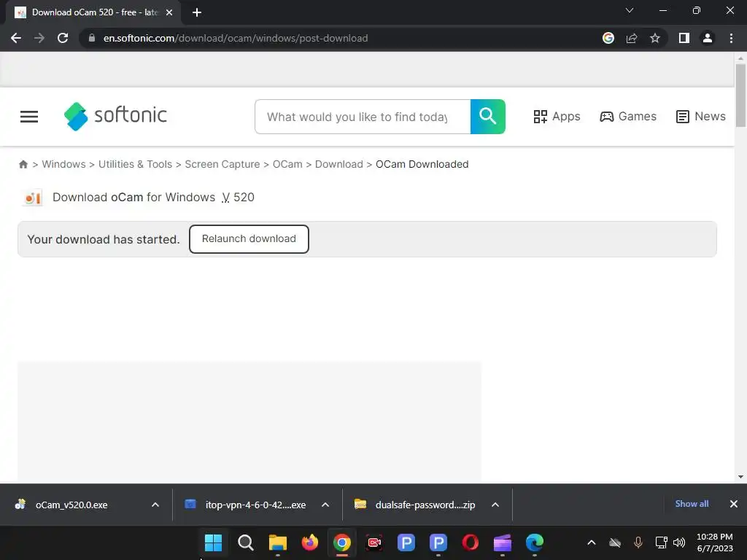
Task: Close the downloads bar
Action: click(x=734, y=504)
